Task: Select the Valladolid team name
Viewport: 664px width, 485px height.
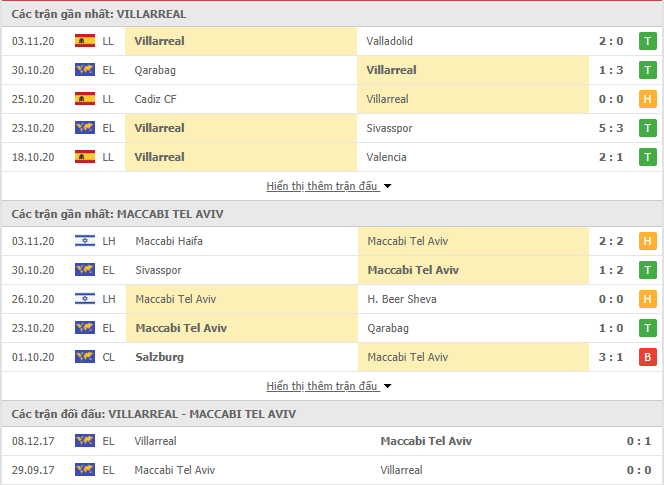Action: coord(390,41)
